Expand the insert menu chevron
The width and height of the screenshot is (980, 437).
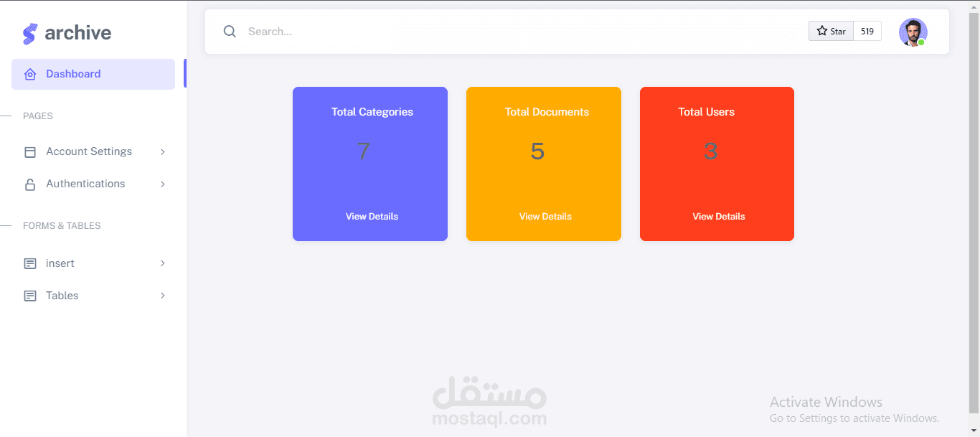pyautogui.click(x=163, y=263)
